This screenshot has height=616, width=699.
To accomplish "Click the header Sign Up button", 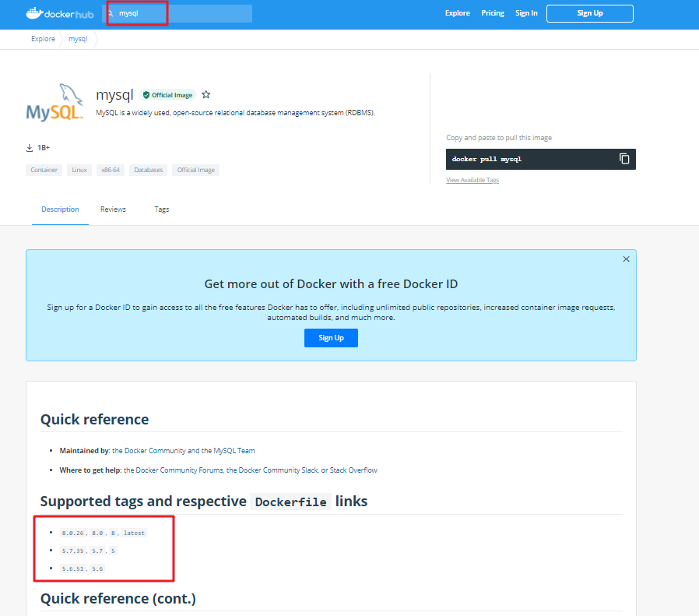I will (x=590, y=13).
